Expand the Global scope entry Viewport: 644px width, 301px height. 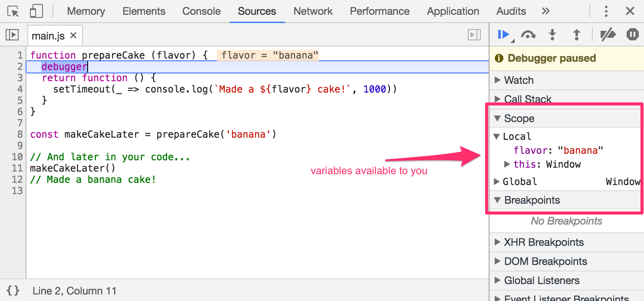[497, 182]
